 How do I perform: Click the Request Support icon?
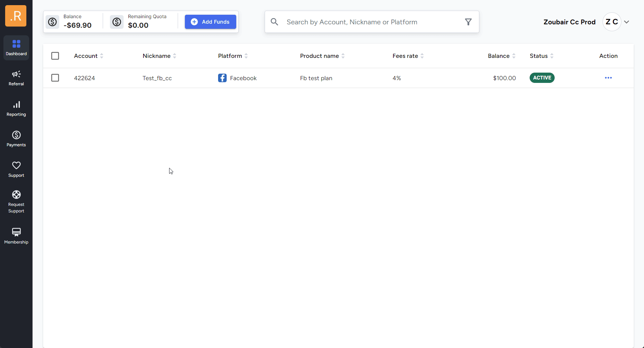click(16, 194)
